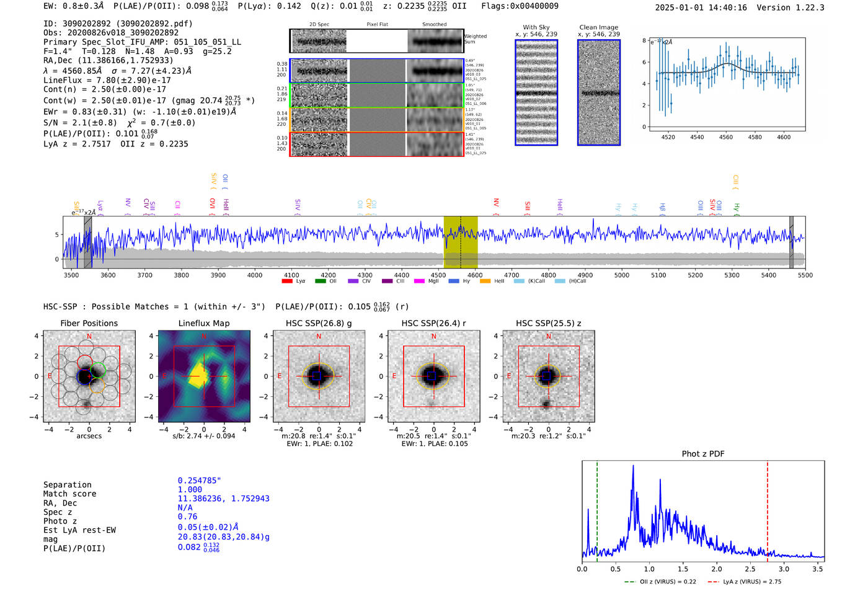Image resolution: width=868 pixels, height=591 pixels.
Task: Click the 's/b: 2.74 +/- 0.094' caption
Action: 204,436
